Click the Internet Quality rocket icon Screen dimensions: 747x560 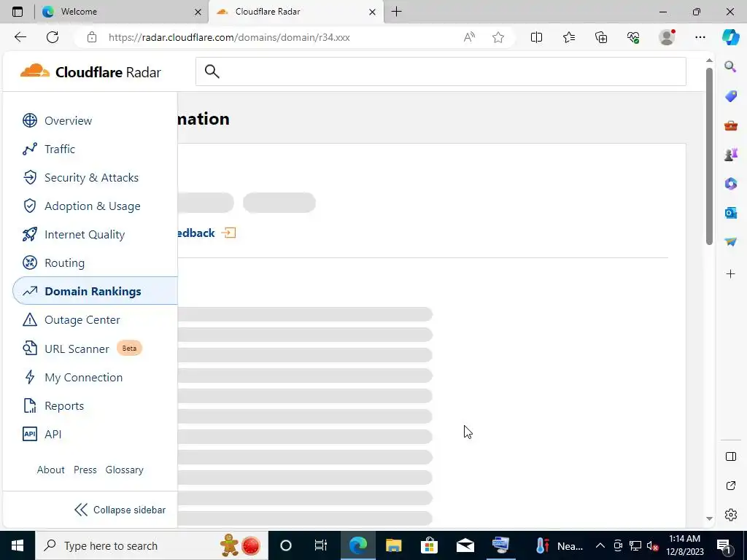[x=29, y=234]
